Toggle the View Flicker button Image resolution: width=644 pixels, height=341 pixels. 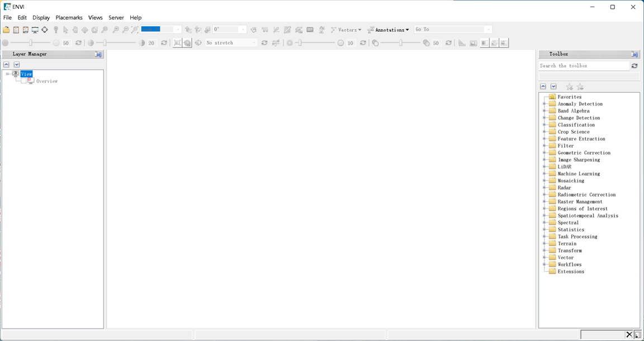click(495, 42)
